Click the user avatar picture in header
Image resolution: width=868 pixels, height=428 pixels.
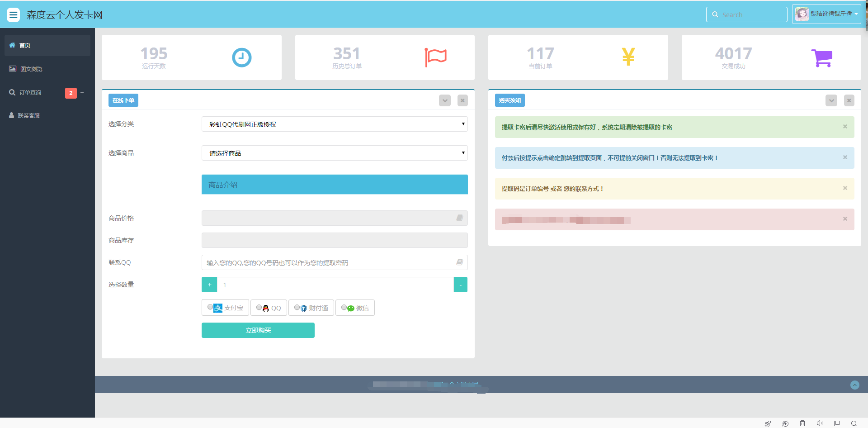pyautogui.click(x=802, y=14)
